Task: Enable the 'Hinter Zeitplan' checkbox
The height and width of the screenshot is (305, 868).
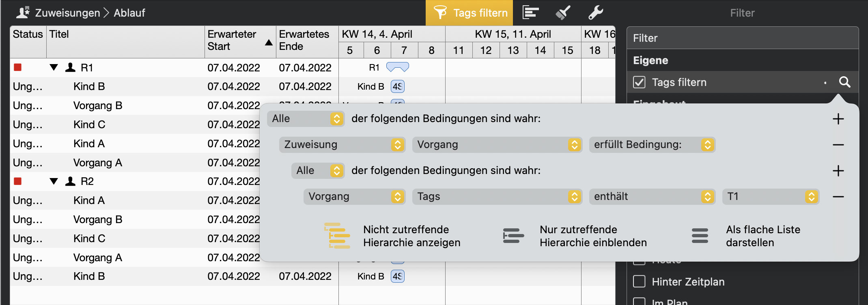Action: pos(639,281)
